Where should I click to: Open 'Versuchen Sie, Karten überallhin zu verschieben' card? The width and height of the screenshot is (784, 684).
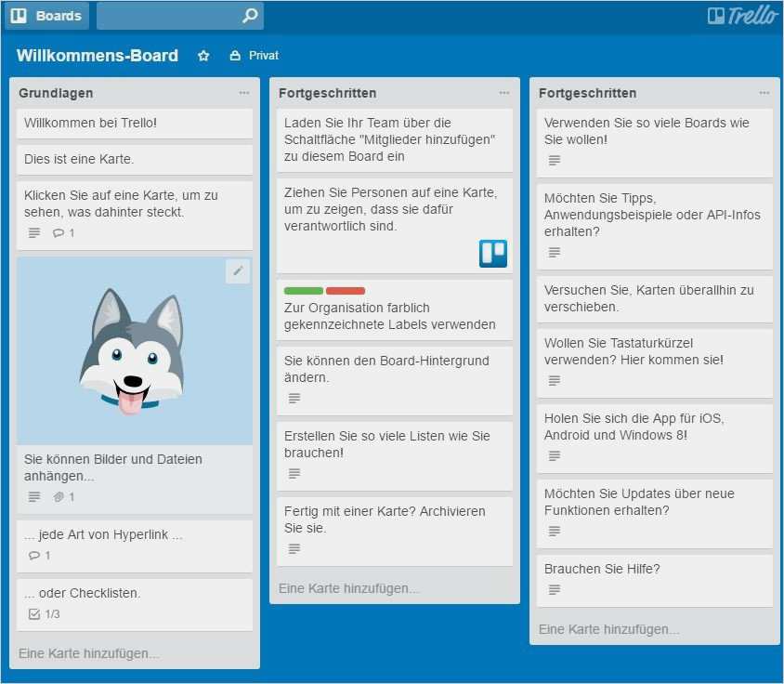(x=655, y=298)
